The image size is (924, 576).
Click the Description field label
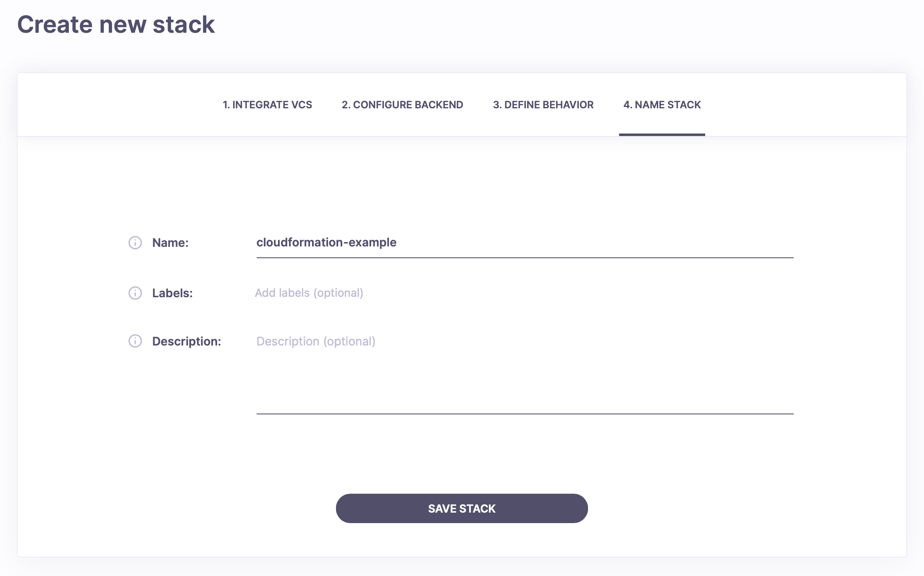[187, 341]
